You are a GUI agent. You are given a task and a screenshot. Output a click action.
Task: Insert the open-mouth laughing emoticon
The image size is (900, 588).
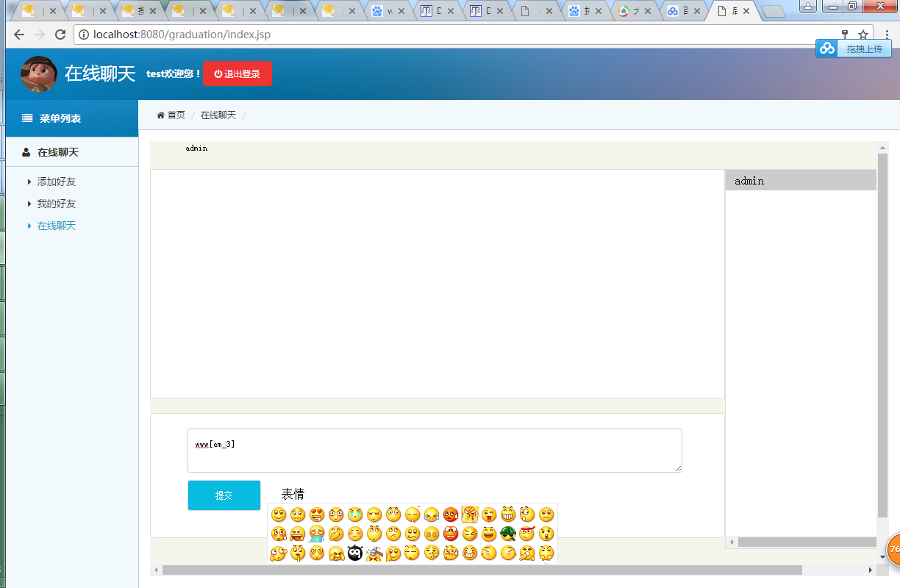(489, 534)
